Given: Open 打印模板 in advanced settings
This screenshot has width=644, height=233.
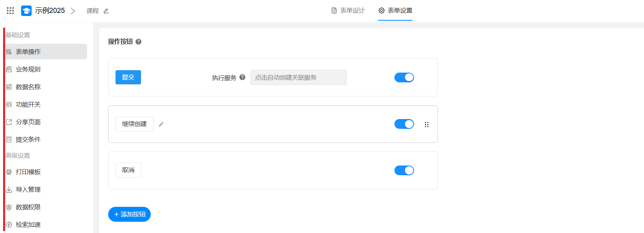Looking at the screenshot, I should click(x=28, y=172).
